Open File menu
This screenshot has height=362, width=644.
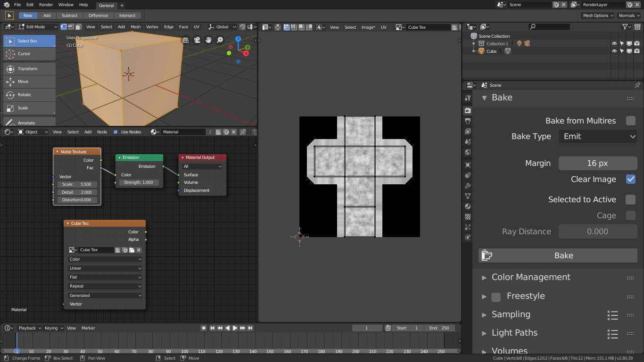pos(17,5)
